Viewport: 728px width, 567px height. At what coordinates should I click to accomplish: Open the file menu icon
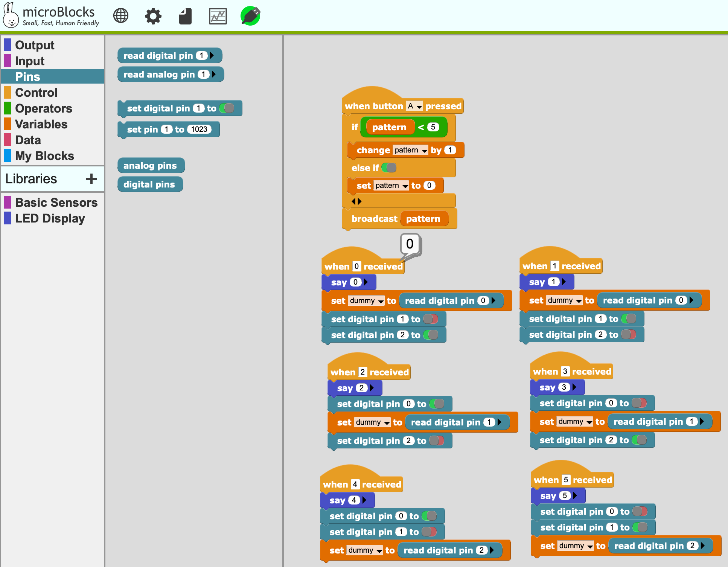pyautogui.click(x=185, y=16)
